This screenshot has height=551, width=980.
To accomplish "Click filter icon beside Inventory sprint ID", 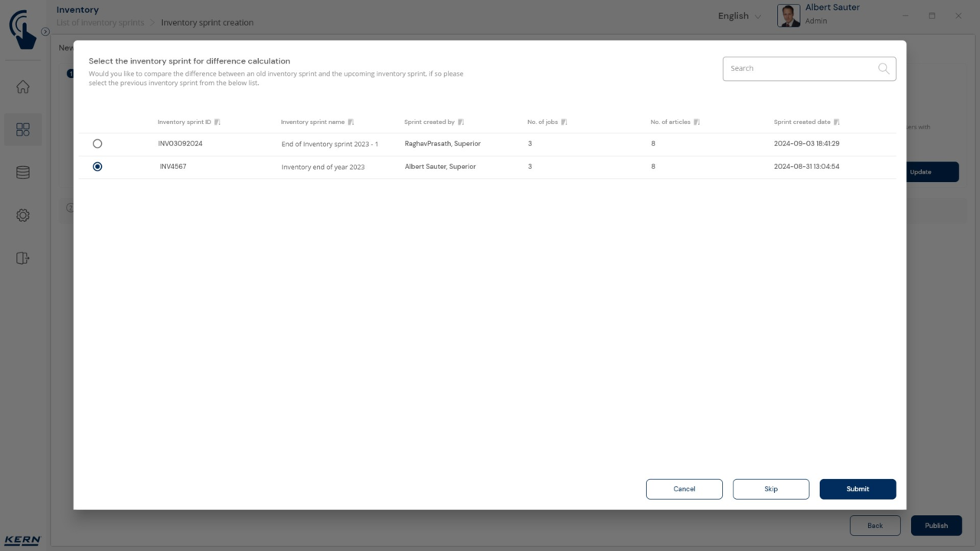I will click(x=217, y=122).
